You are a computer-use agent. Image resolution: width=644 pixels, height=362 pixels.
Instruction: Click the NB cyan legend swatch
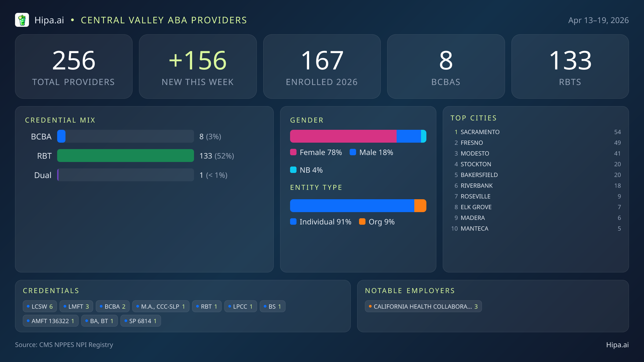pos(293,170)
